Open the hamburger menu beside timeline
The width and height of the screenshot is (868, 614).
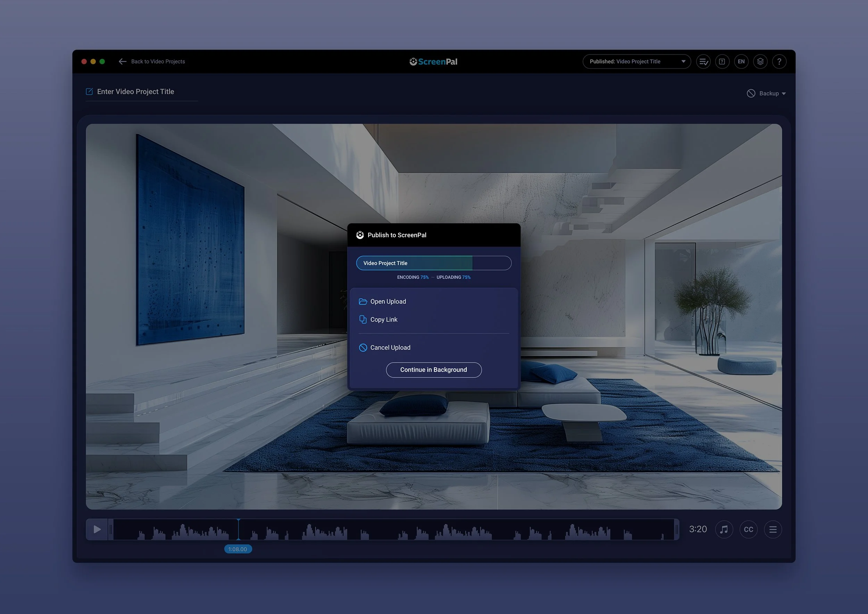(x=773, y=529)
